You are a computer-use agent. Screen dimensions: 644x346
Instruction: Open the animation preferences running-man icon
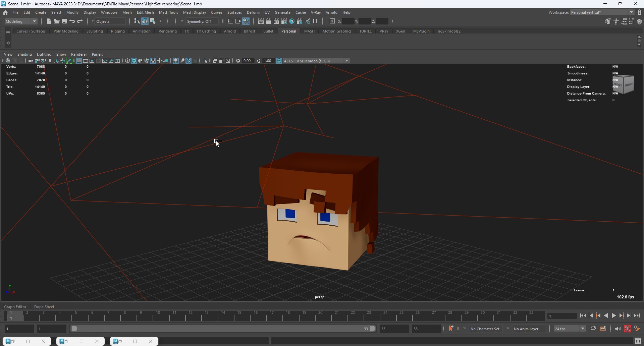coord(637,329)
